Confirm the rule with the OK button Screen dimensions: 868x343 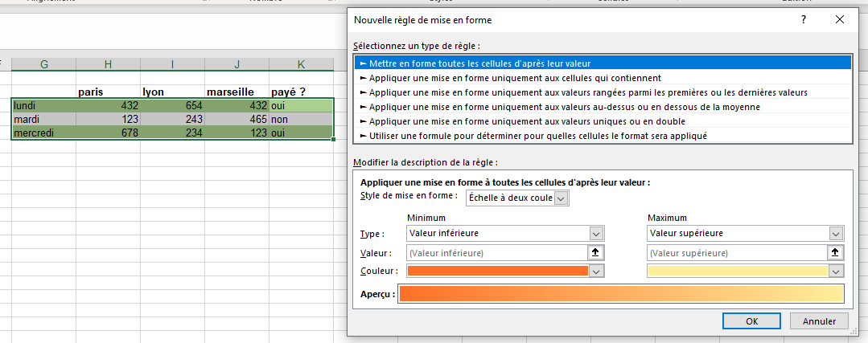pos(751,321)
